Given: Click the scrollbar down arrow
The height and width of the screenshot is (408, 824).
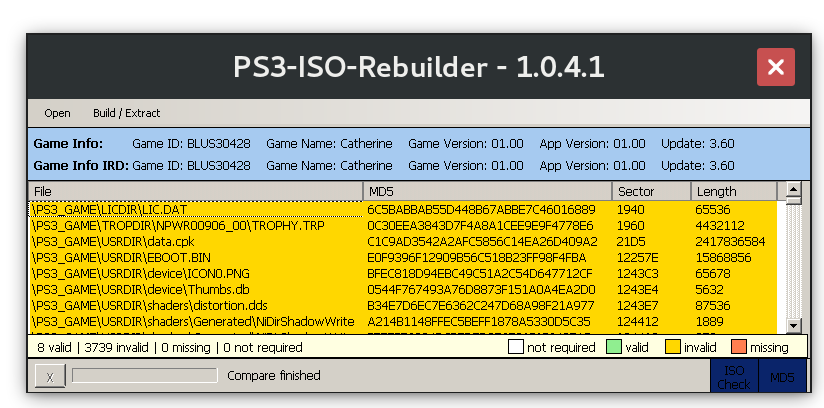Looking at the screenshot, I should (x=794, y=325).
